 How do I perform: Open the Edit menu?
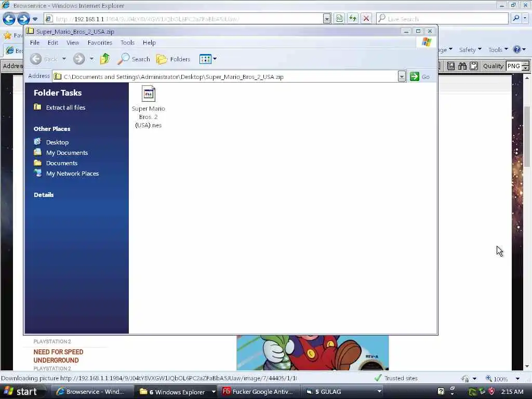[x=52, y=43]
